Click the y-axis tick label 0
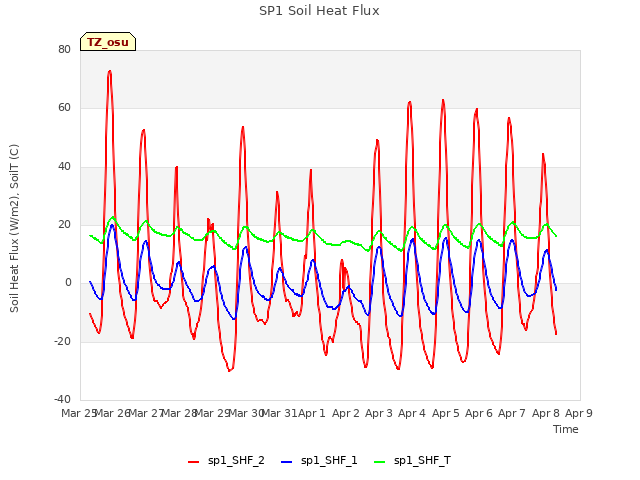640x480 pixels. tap(68, 282)
